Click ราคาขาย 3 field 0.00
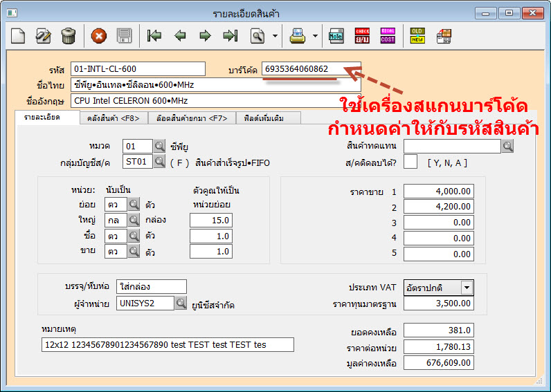551x392 pixels. 439,222
